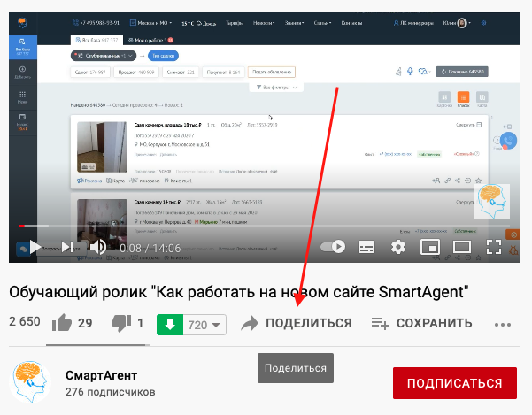Seek on the video progress bar
This screenshot has height=415, width=532.
[x=265, y=226]
